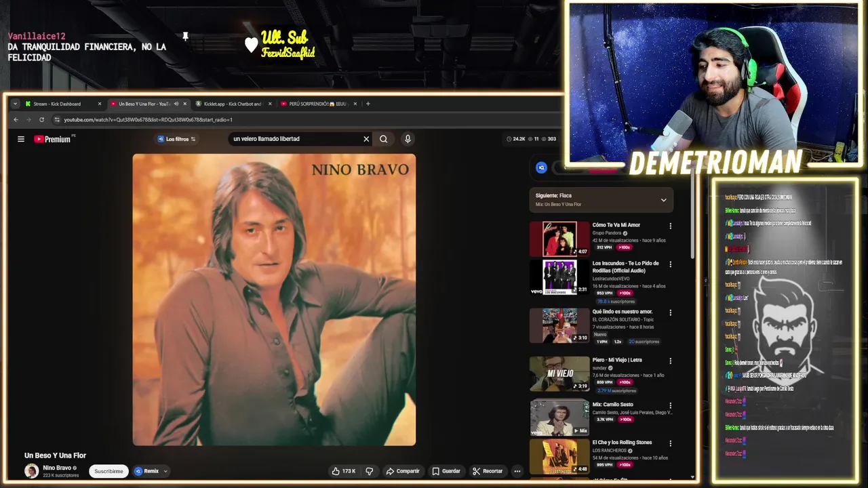The height and width of the screenshot is (488, 868).
Task: Expand the Siguiente: Flaca mix panel
Action: pos(663,200)
